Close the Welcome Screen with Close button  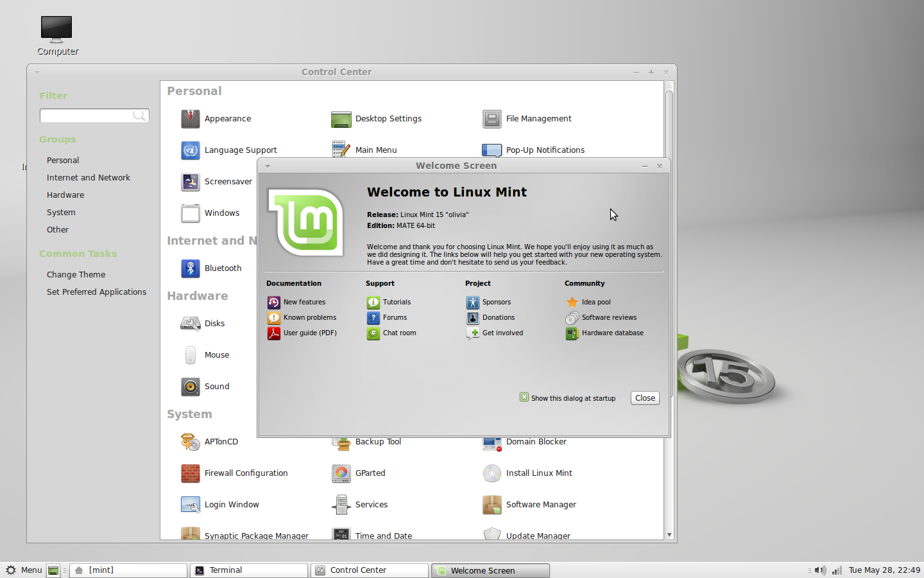point(645,398)
